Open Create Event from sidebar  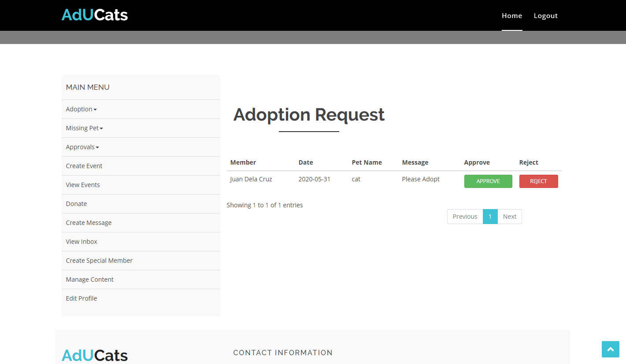(84, 166)
